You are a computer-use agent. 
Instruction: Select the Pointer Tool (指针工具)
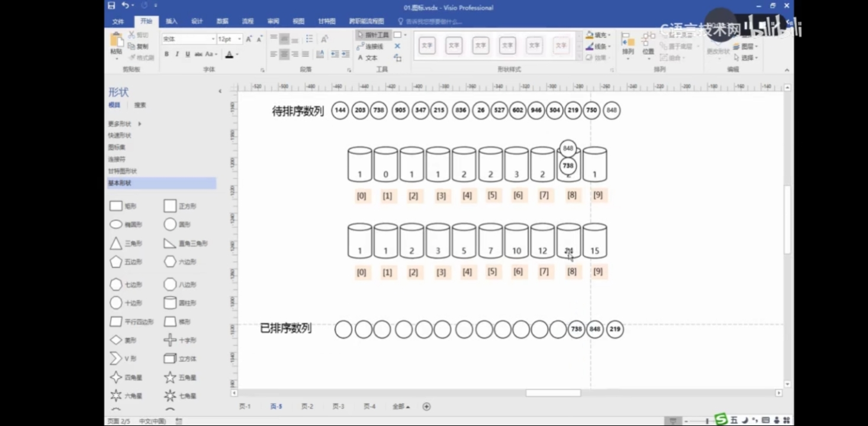[373, 35]
